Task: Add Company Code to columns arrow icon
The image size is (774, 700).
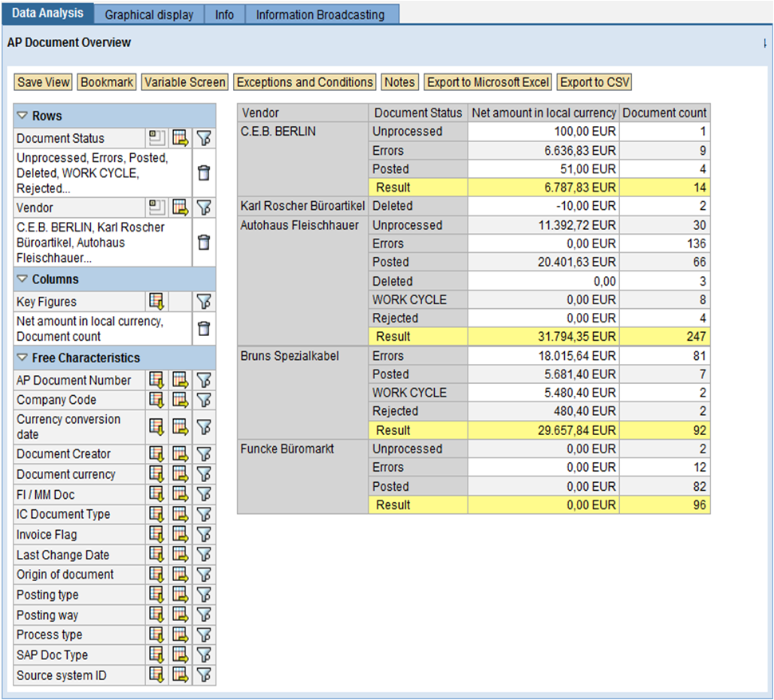Action: point(180,400)
